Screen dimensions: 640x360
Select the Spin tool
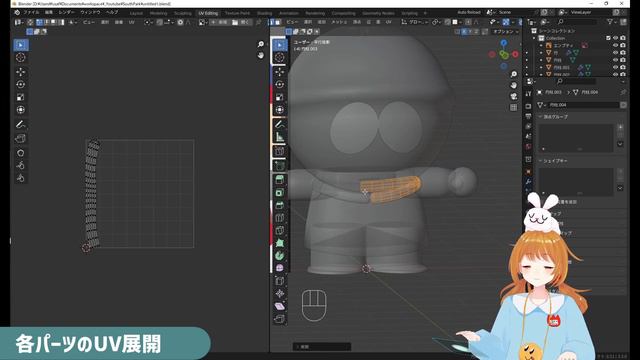point(280,256)
